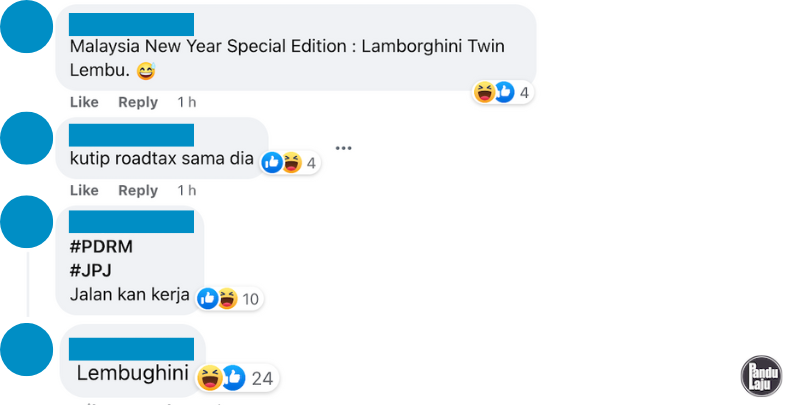Click the laughing reaction on Lembughini comment
The image size is (800, 418).
(x=211, y=377)
